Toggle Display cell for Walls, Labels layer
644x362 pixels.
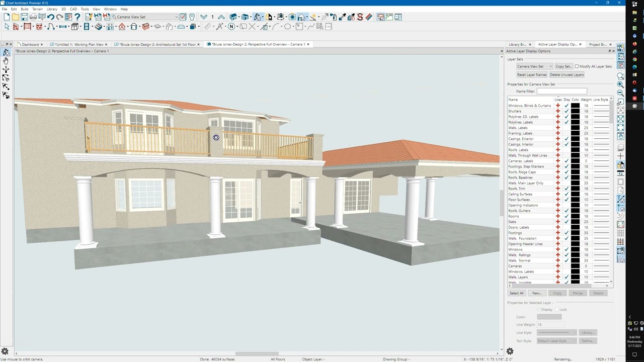tap(567, 128)
